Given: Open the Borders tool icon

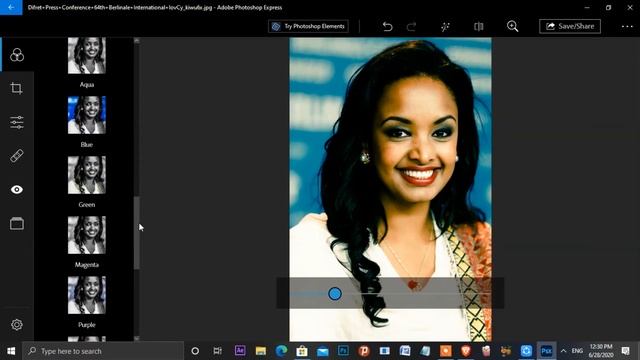Looking at the screenshot, I should [x=17, y=223].
